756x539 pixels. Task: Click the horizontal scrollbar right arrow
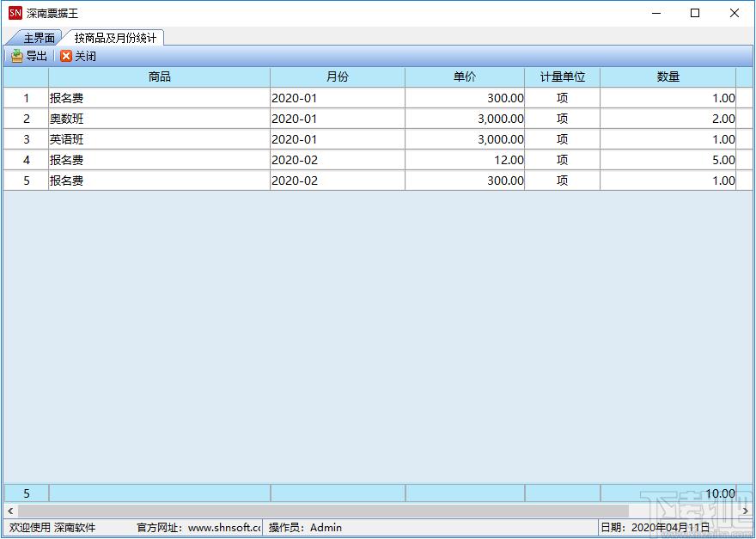point(746,511)
